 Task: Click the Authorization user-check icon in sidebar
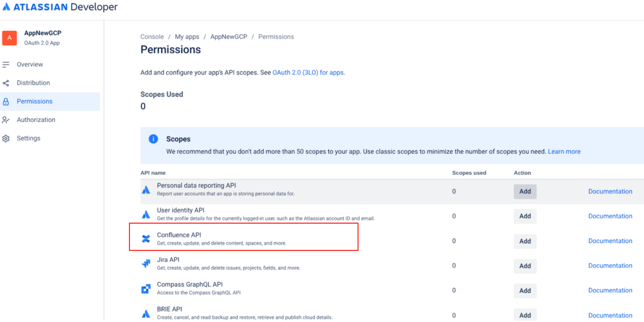pos(6,120)
